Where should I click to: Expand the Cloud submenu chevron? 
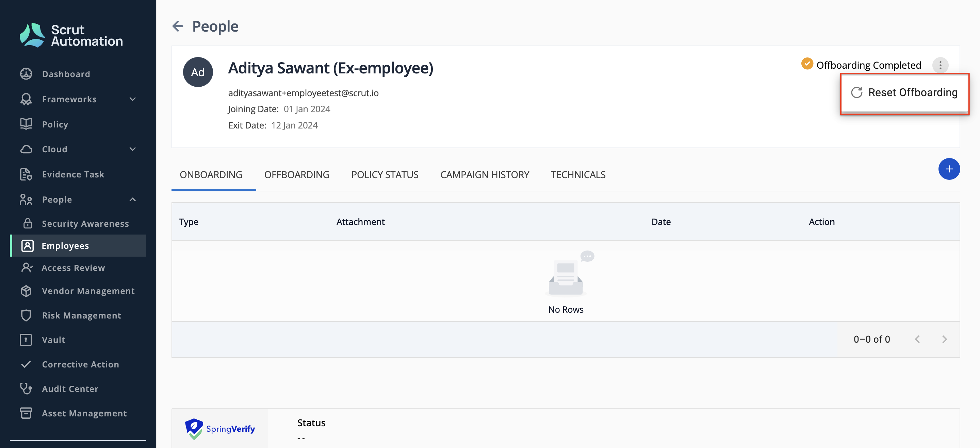pos(132,149)
